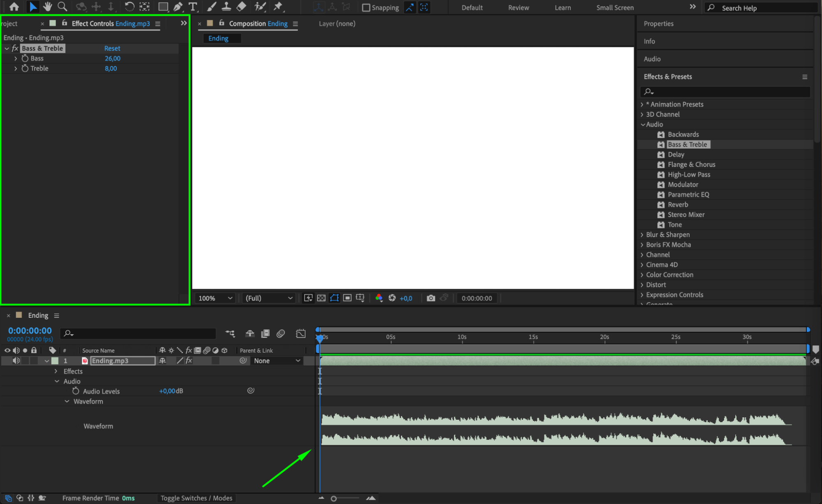
Task: Collapse the Waveform property group
Action: 67,401
